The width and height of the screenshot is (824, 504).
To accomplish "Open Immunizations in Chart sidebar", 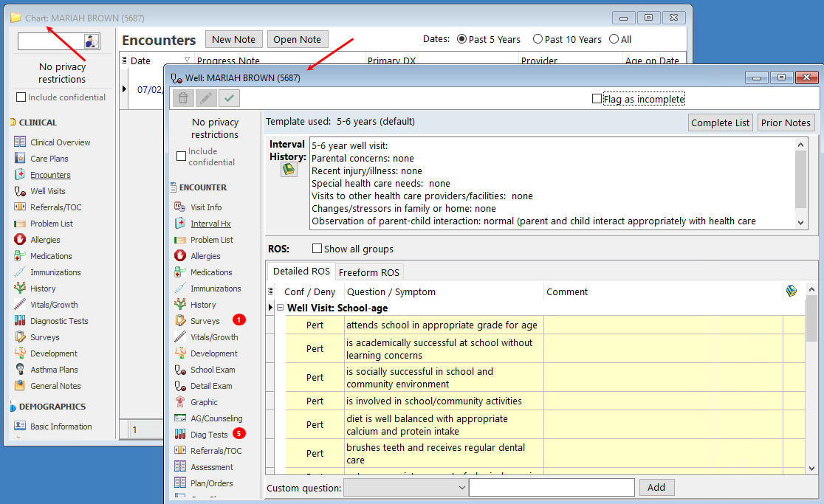I will (x=55, y=272).
